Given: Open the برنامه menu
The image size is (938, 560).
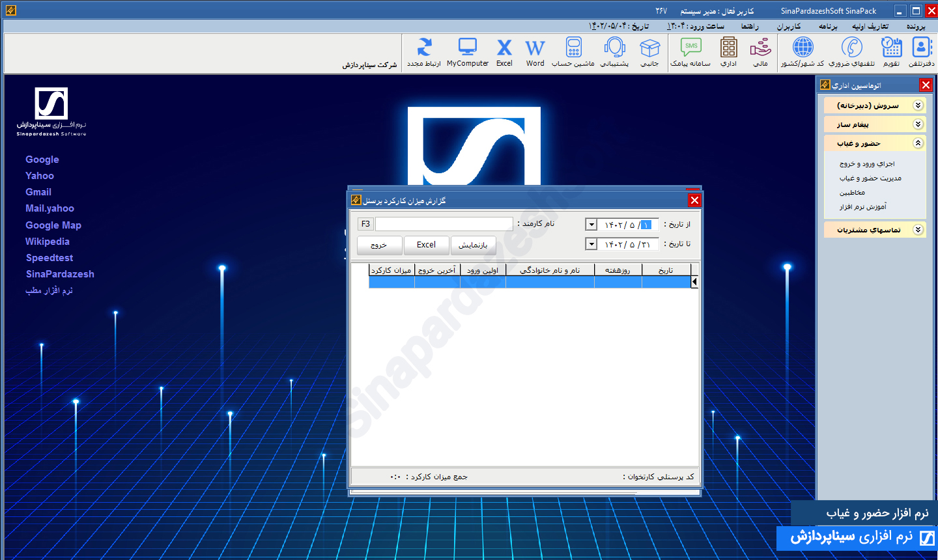Looking at the screenshot, I should (x=828, y=26).
